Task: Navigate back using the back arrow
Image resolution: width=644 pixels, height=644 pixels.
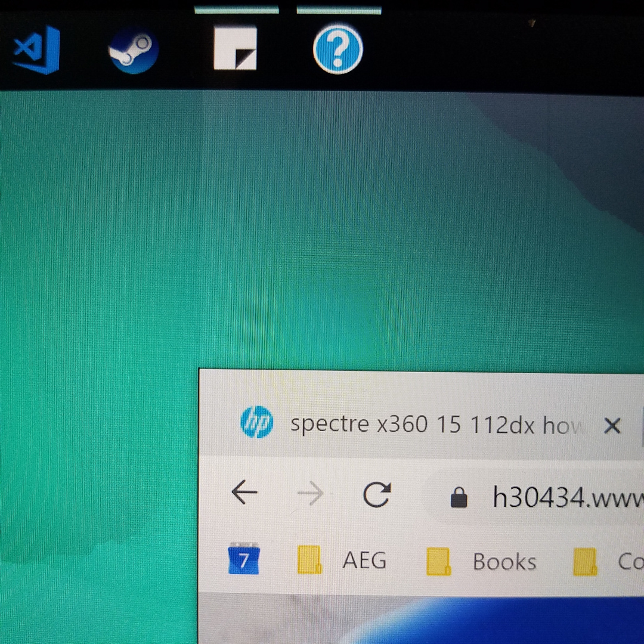Action: coord(244,493)
